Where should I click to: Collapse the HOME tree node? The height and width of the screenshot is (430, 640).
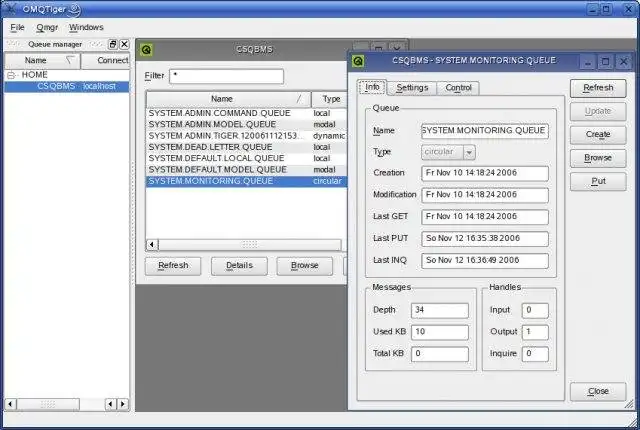click(11, 75)
